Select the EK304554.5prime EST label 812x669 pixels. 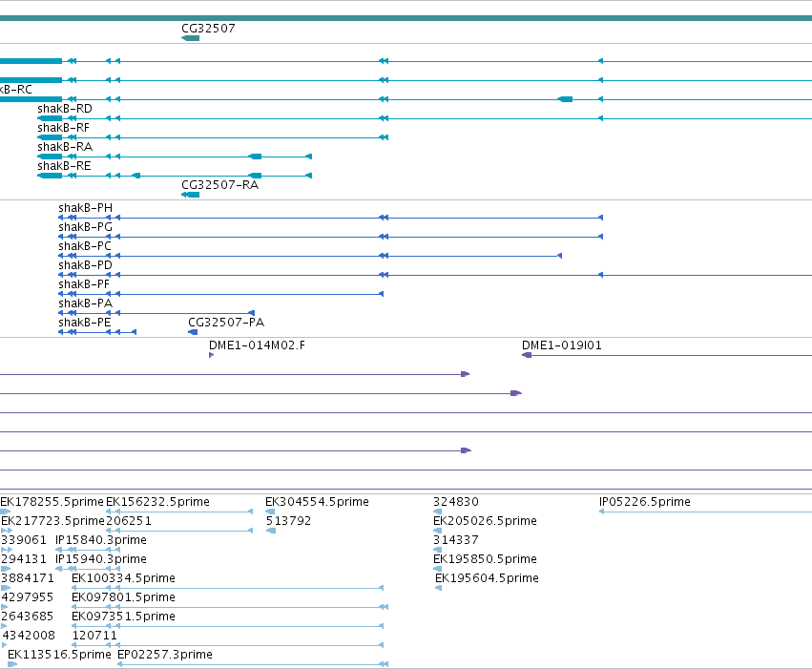317,502
